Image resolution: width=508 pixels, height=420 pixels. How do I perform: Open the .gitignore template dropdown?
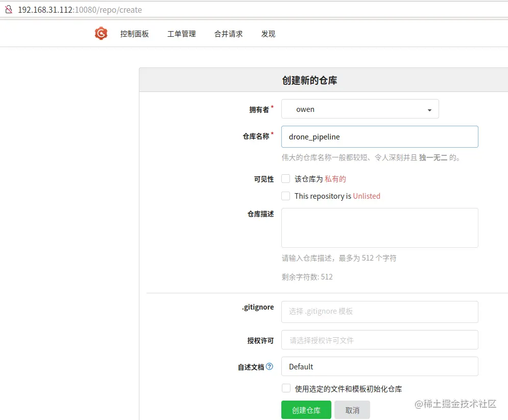coord(380,312)
